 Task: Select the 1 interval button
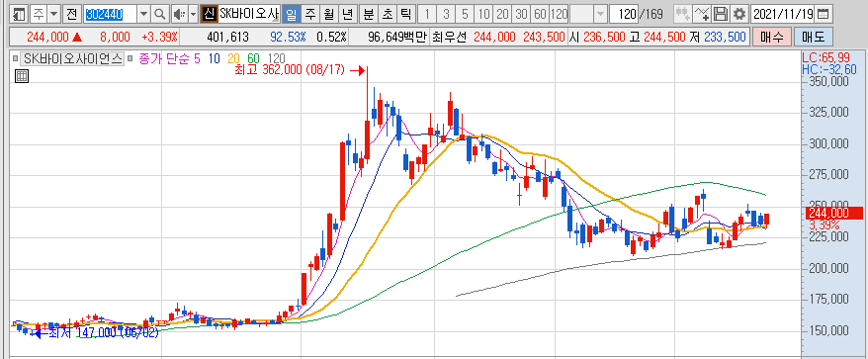[x=427, y=14]
